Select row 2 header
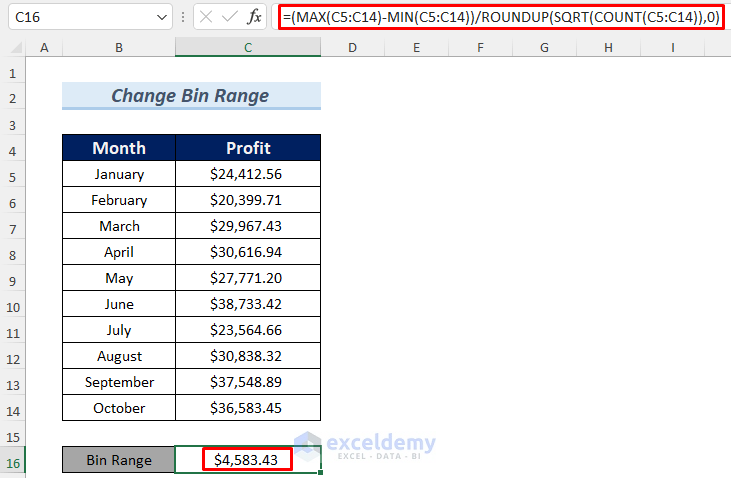 click(x=13, y=98)
